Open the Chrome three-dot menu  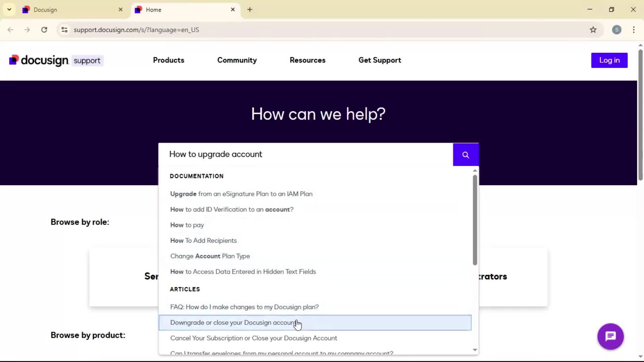tap(634, 30)
